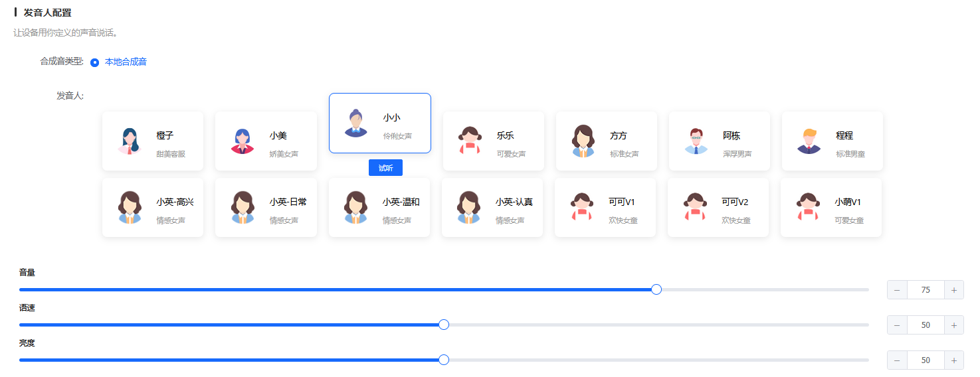The image size is (980, 377).
Task: Increase 语速 with the plus button
Action: [x=954, y=325]
